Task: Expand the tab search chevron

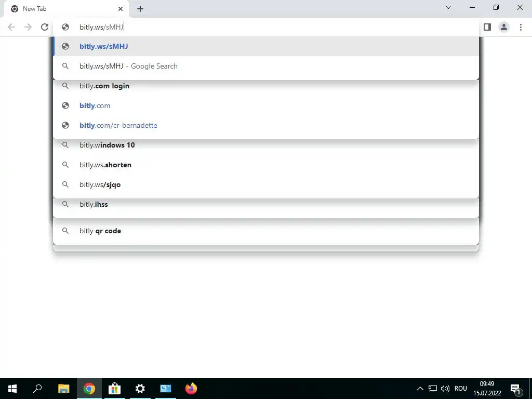Action: [x=448, y=7]
